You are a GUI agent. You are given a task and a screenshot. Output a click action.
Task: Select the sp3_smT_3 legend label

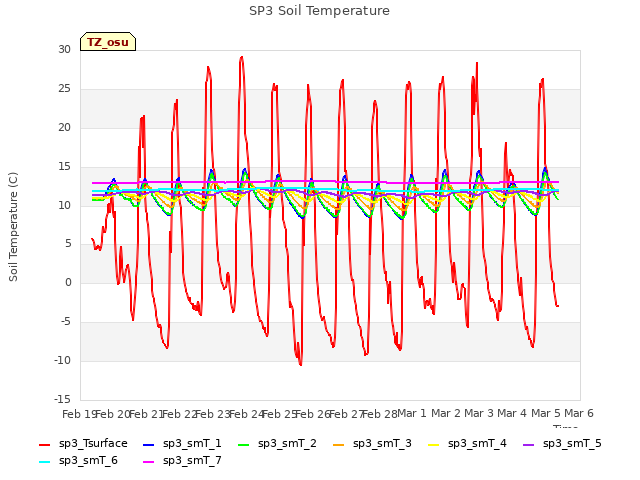pos(382,444)
